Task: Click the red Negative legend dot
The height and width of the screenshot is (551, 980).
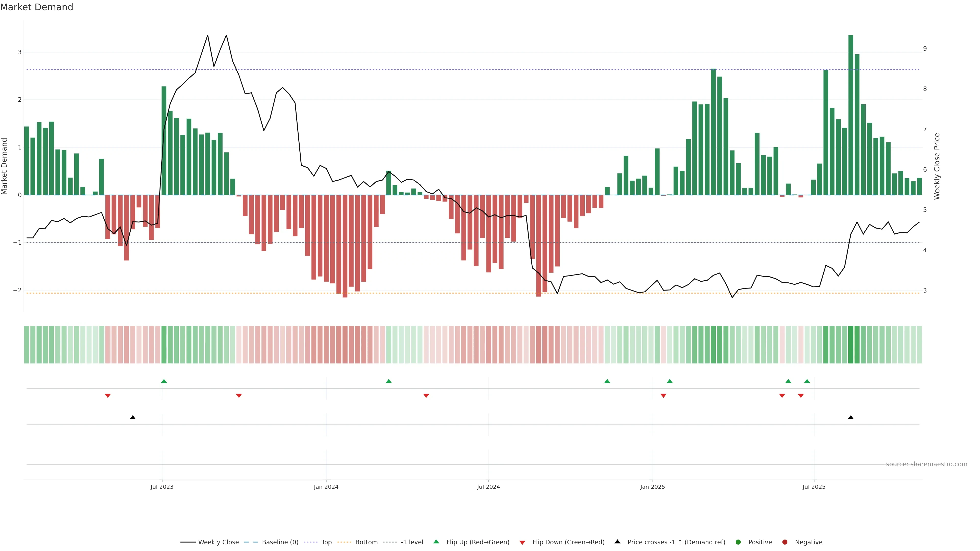Action: point(785,542)
